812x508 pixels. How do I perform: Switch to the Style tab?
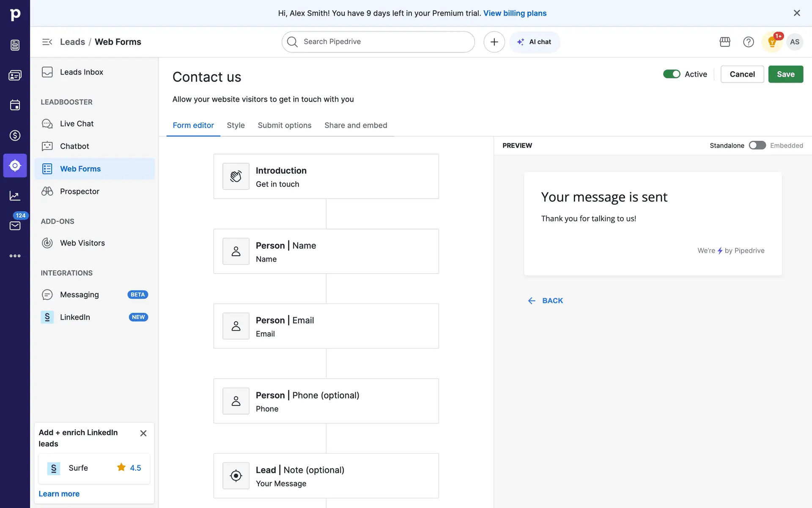coord(236,125)
